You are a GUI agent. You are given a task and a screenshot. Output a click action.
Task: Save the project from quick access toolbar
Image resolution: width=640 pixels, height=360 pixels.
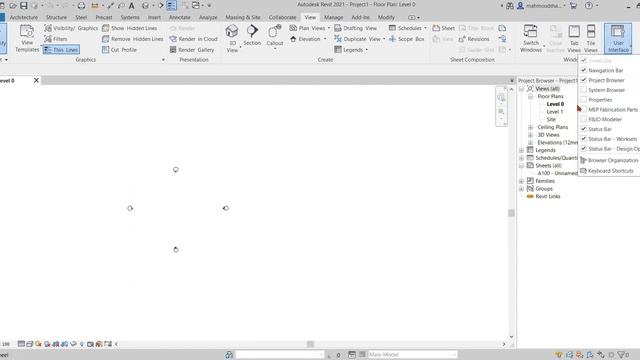click(24, 6)
